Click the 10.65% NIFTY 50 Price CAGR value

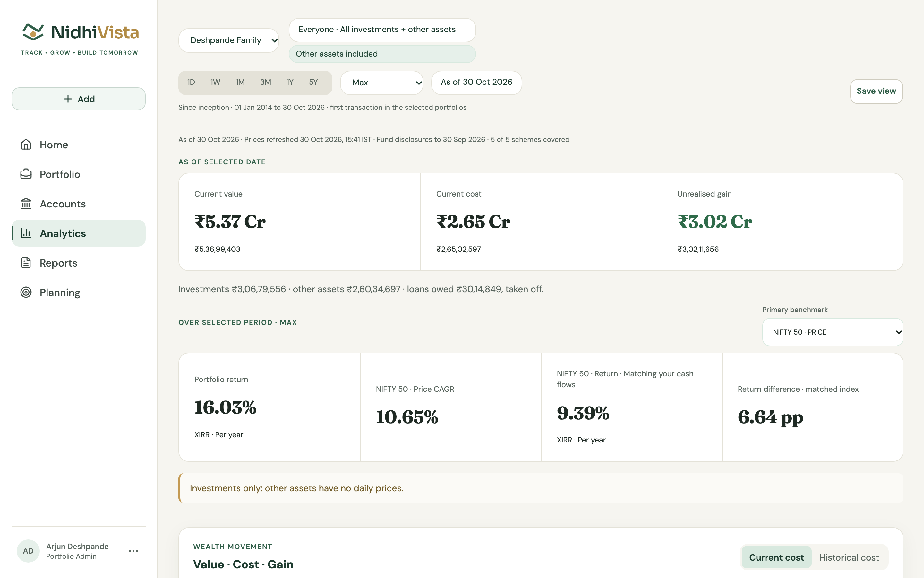pyautogui.click(x=407, y=417)
